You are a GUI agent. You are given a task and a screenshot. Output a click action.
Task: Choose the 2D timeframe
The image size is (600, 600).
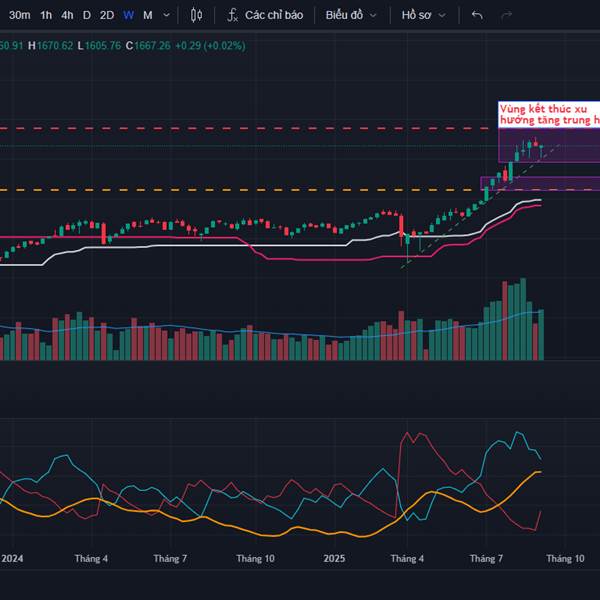[107, 15]
